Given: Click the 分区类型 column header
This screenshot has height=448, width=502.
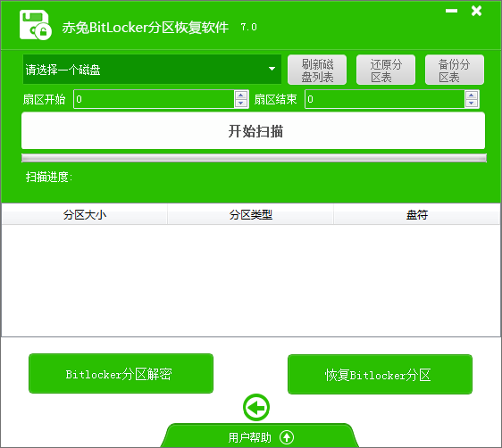Looking at the screenshot, I should pyautogui.click(x=251, y=214).
